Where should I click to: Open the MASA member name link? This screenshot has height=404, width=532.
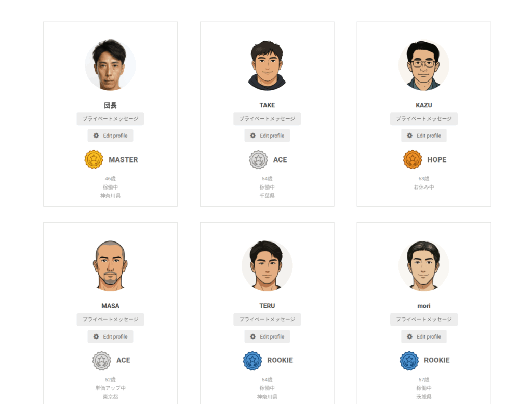click(110, 306)
